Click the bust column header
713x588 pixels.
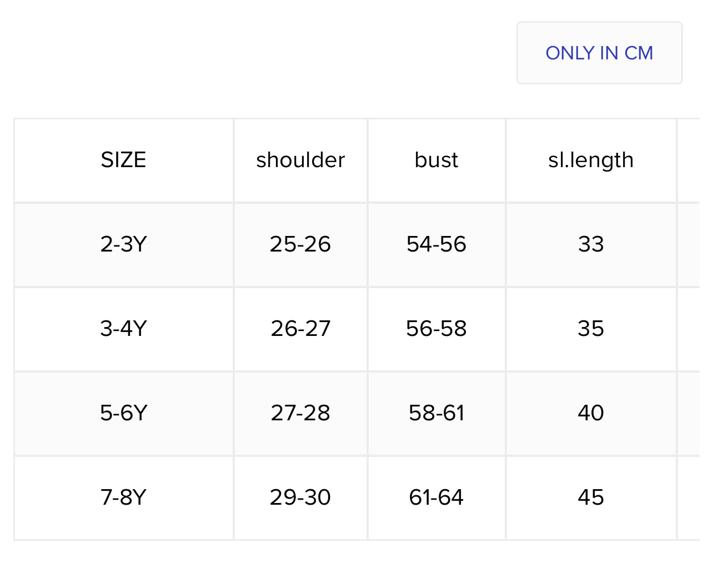pos(436,160)
